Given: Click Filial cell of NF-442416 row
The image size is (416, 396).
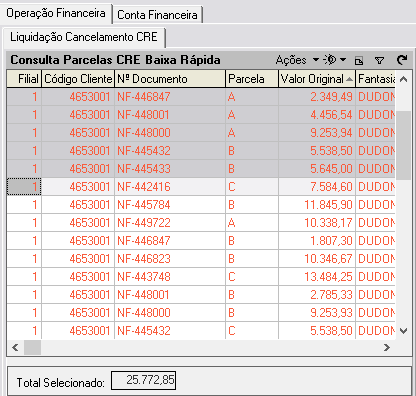Looking at the screenshot, I should click(24, 187).
